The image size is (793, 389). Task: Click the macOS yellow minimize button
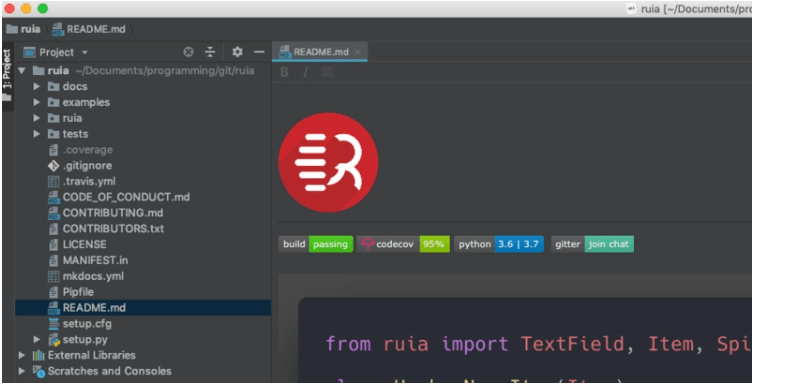[26, 9]
